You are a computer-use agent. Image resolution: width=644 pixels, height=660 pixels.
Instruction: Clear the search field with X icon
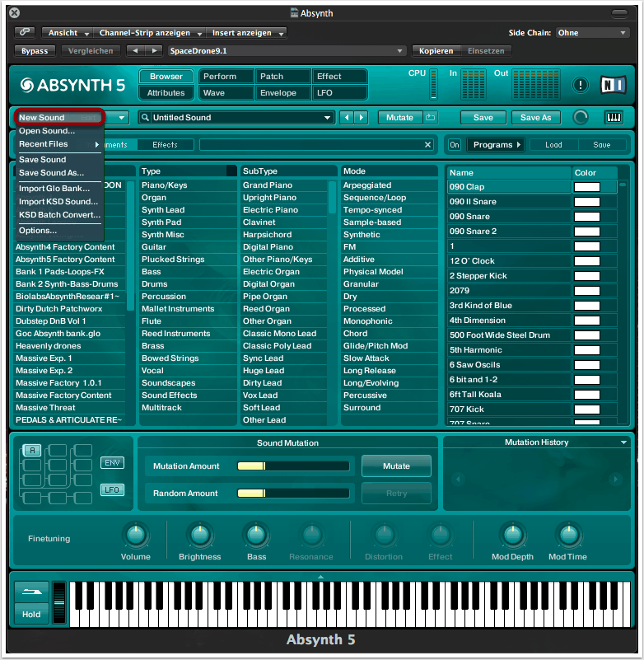click(x=427, y=145)
